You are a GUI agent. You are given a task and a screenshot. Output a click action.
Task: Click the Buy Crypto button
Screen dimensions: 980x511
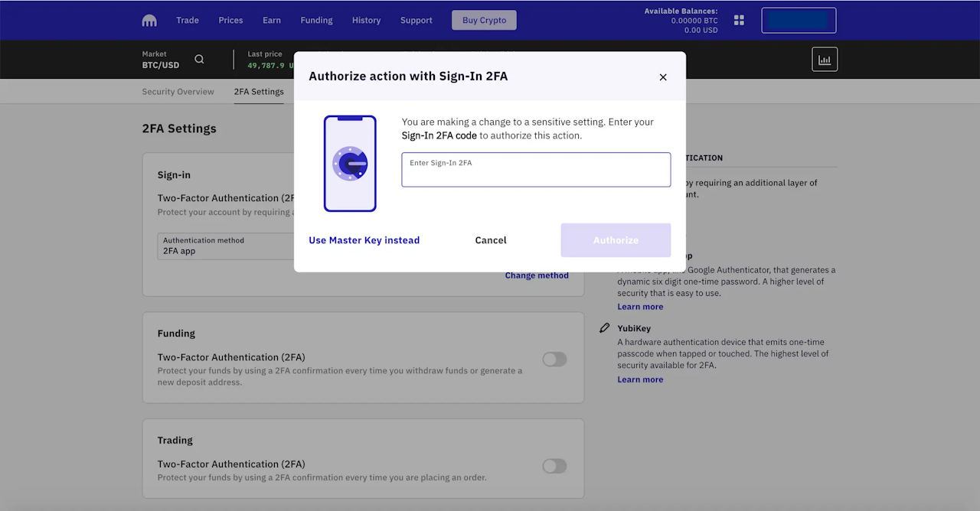484,21
